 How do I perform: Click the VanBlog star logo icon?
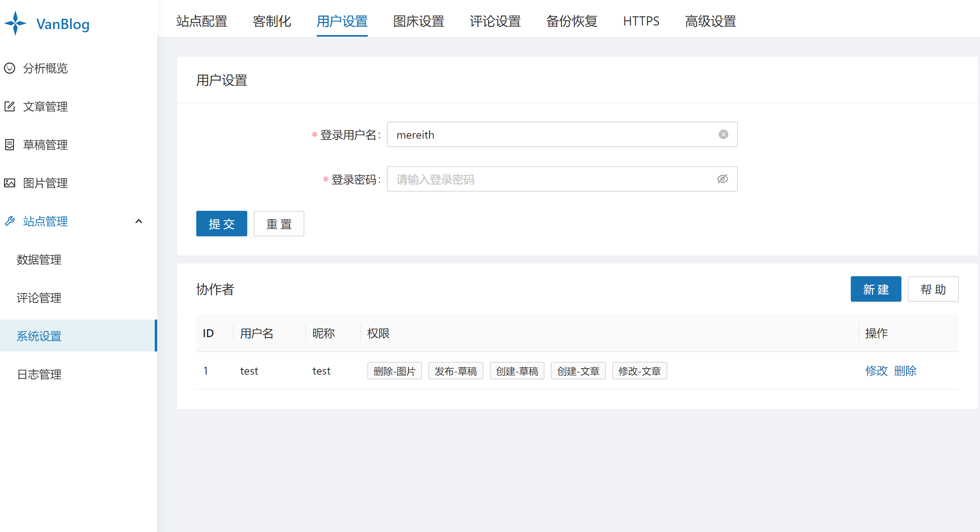click(15, 24)
